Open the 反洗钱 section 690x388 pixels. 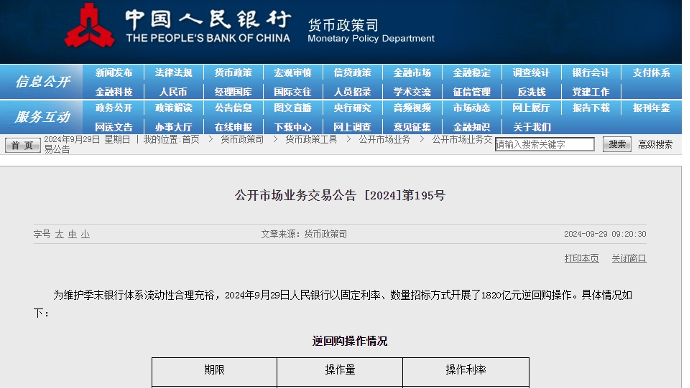tap(532, 92)
